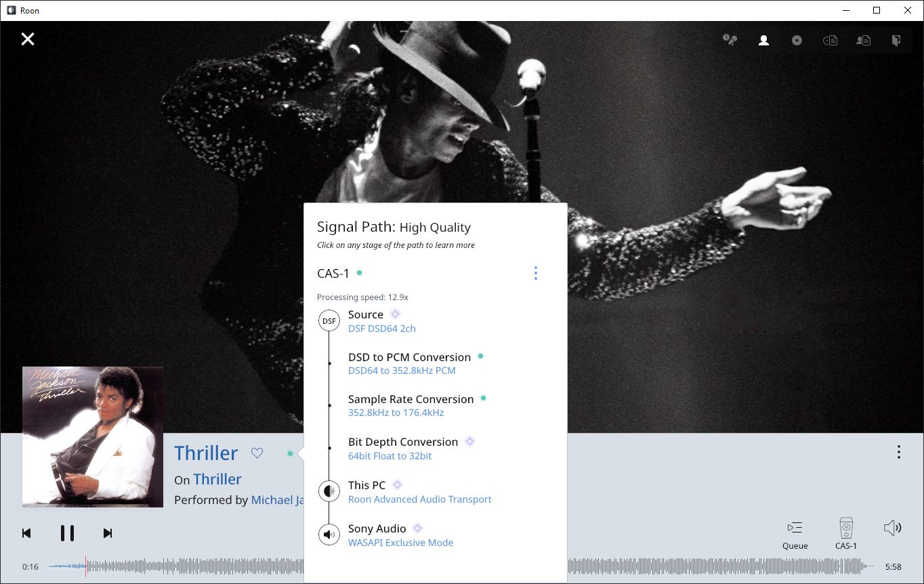
Task: Click Roon Advanced Audio Transport link
Action: click(420, 499)
